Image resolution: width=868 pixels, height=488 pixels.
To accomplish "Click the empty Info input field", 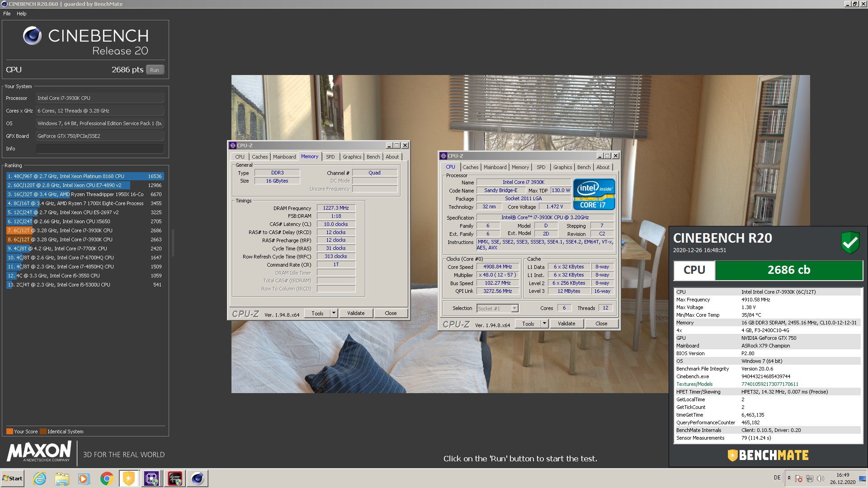I will 100,149.
